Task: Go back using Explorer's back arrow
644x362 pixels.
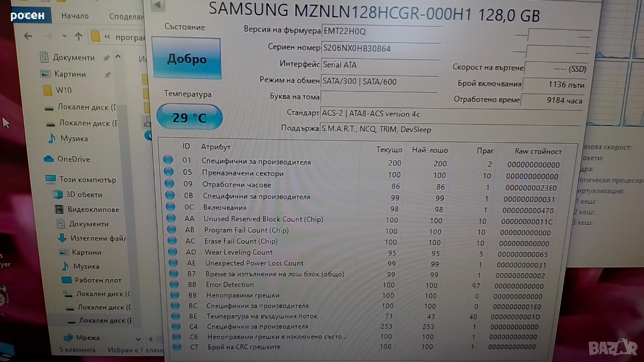Action: [x=28, y=36]
